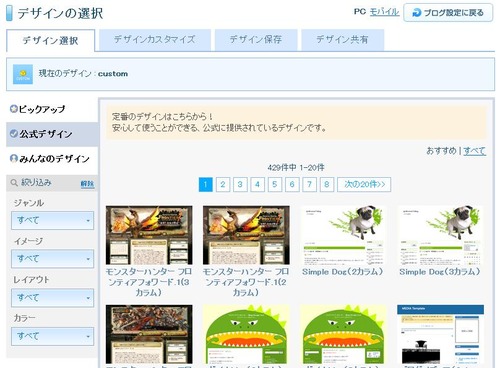Go to page 8 of designs
500x368 pixels.
(327, 184)
